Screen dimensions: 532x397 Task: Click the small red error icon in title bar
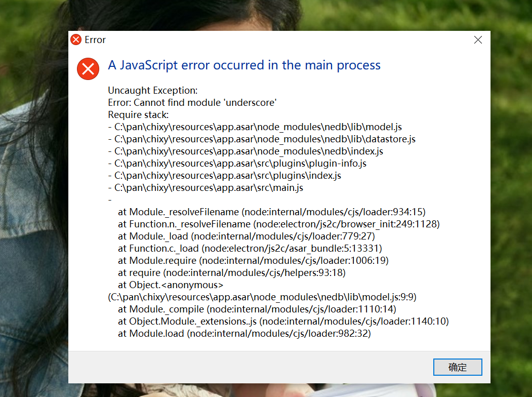click(76, 39)
